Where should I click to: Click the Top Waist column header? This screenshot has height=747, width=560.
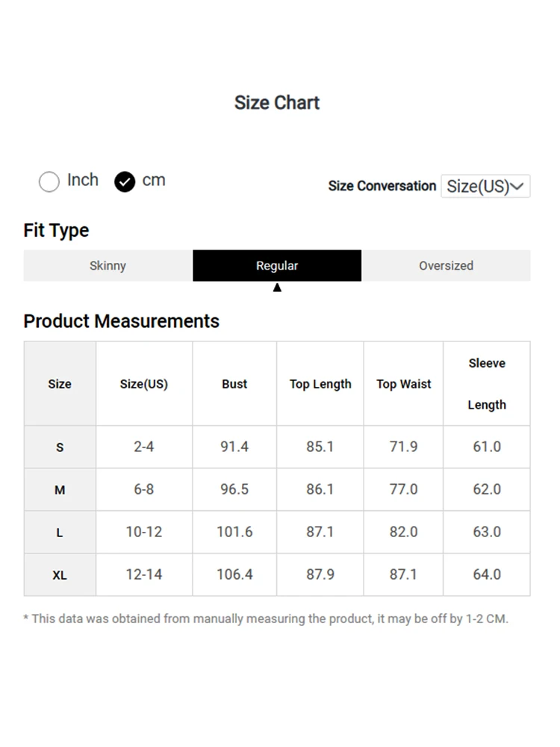(404, 384)
